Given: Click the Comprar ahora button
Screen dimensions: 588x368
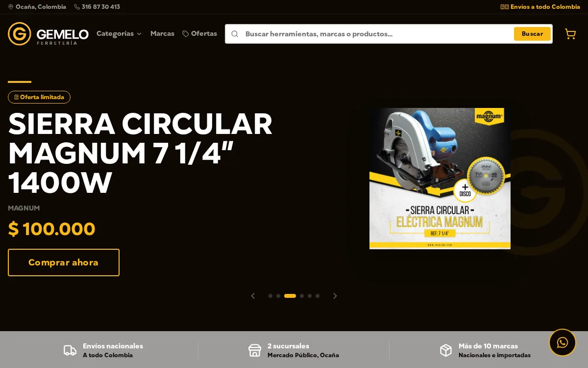Looking at the screenshot, I should pyautogui.click(x=64, y=263).
